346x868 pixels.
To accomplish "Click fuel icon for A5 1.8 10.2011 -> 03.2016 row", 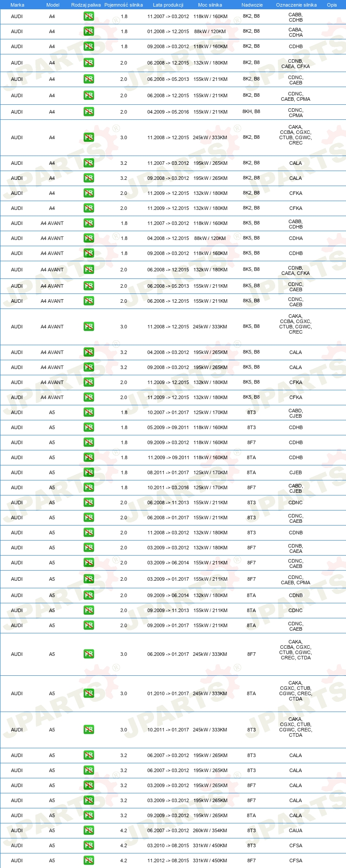I will (x=88, y=487).
